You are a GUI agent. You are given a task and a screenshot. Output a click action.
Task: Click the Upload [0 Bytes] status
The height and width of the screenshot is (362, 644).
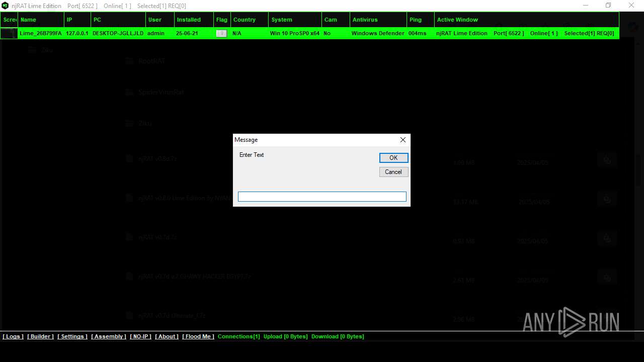(x=286, y=336)
